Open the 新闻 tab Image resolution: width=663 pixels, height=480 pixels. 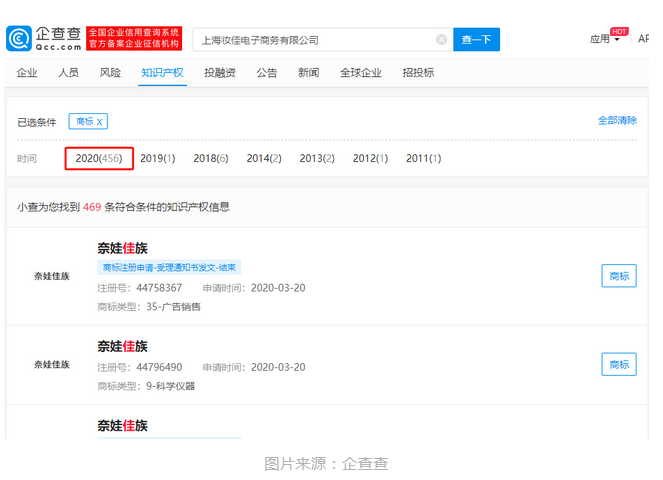tap(308, 73)
